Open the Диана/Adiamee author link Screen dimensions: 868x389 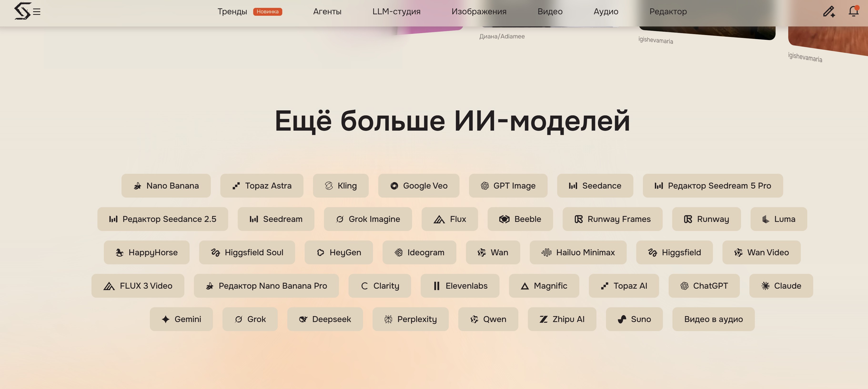point(502,36)
